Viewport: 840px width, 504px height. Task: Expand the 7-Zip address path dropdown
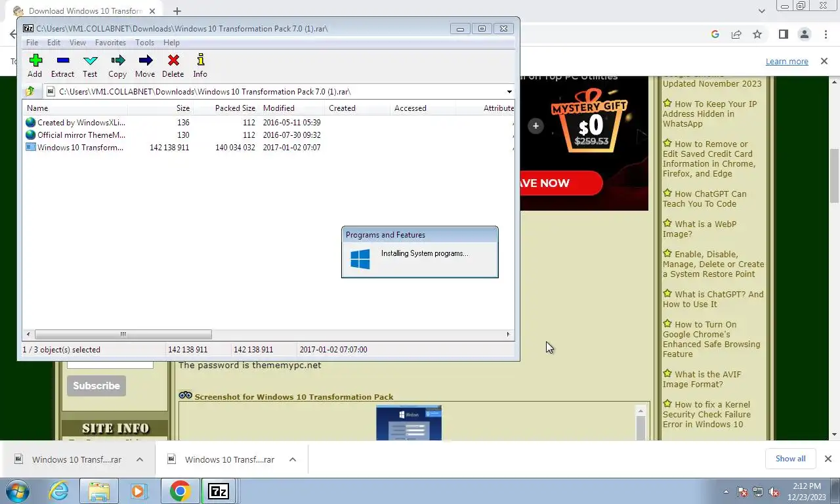509,92
